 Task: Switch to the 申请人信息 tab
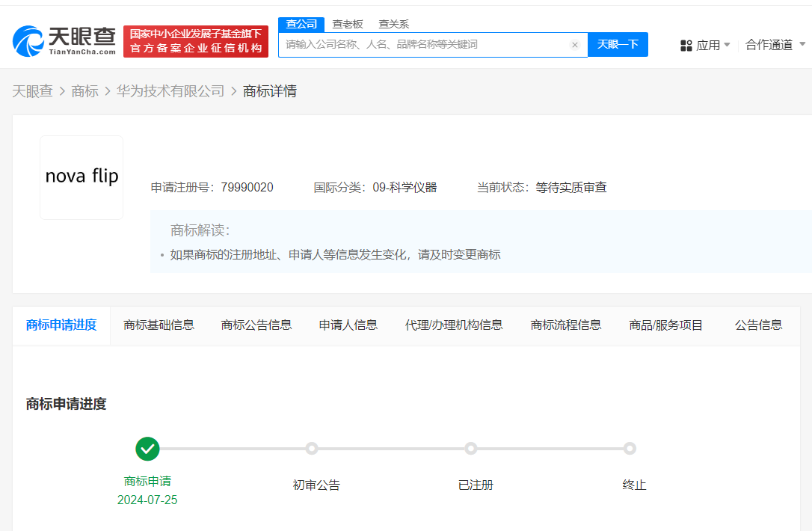tap(348, 325)
